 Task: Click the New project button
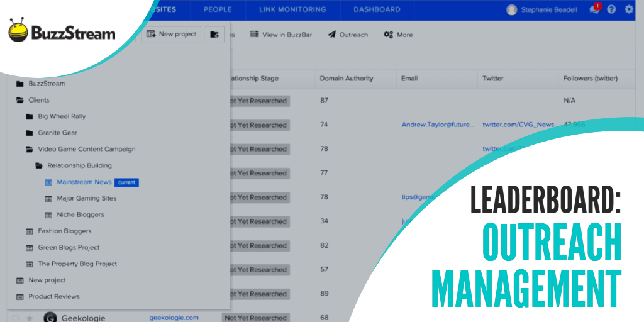(171, 34)
